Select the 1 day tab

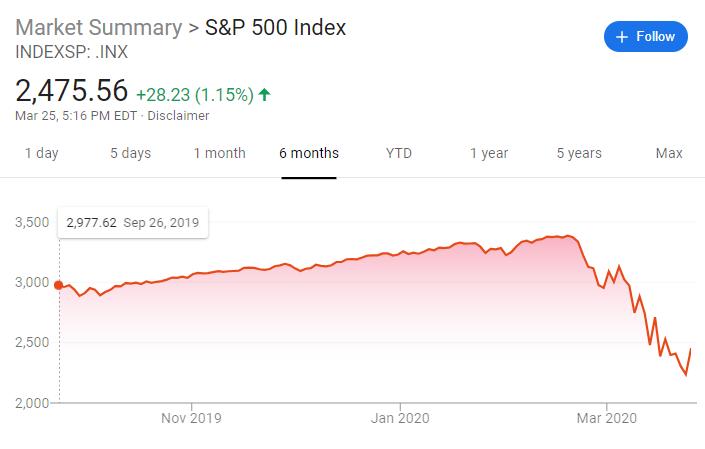pos(41,153)
